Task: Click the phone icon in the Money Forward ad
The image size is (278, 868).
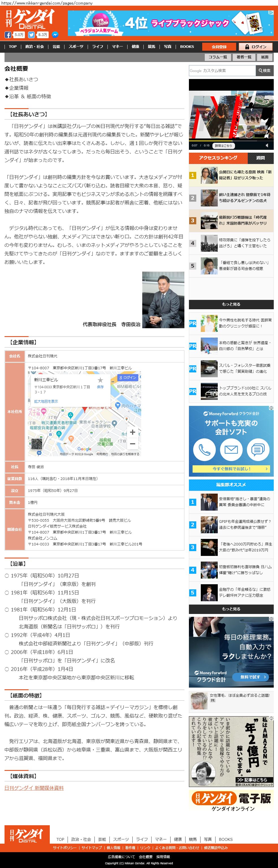Action: [x=204, y=449]
